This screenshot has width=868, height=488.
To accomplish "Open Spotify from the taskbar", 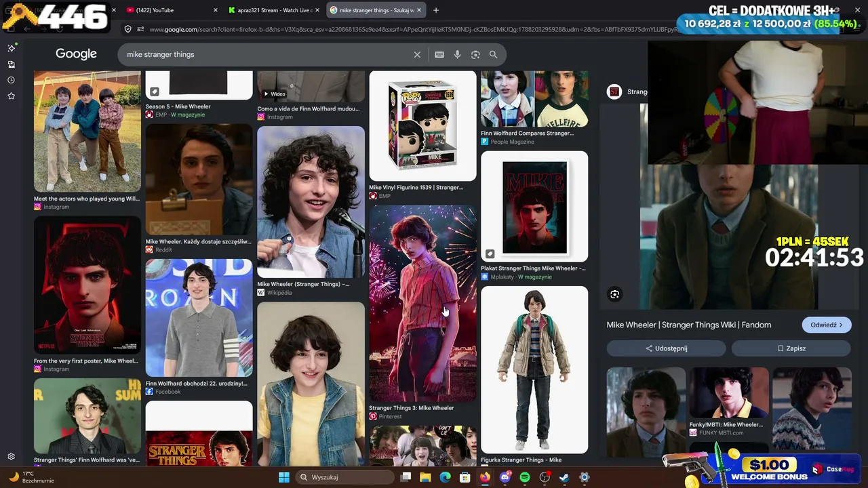I will pyautogui.click(x=524, y=477).
